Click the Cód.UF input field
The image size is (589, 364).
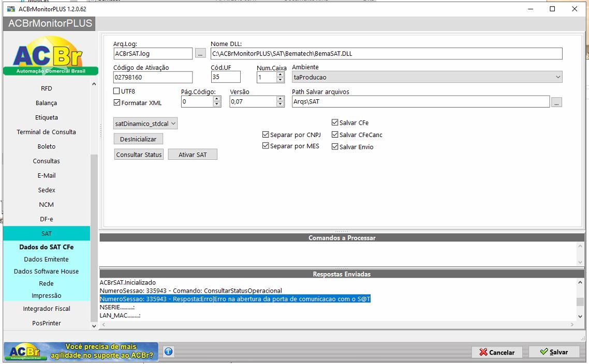226,77
